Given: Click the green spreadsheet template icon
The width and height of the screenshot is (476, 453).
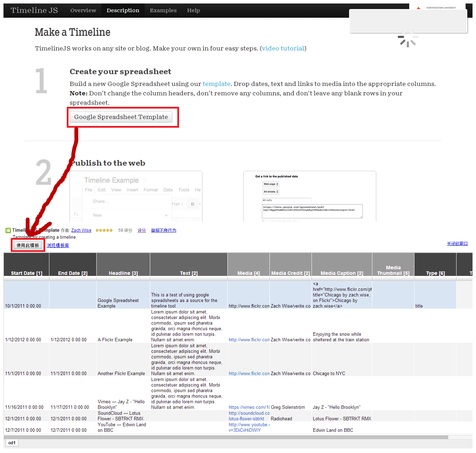Looking at the screenshot, I should tap(8, 230).
